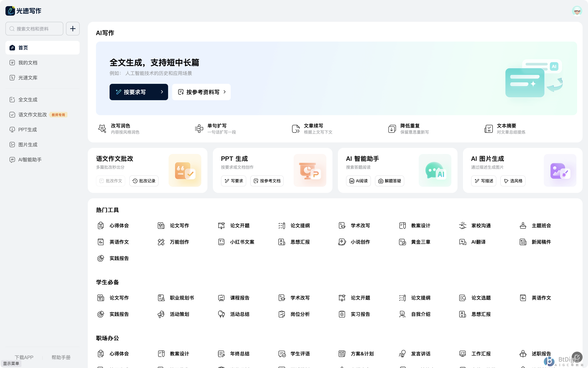
Task: Open PPT生成 in the sidebar
Action: 43,130
